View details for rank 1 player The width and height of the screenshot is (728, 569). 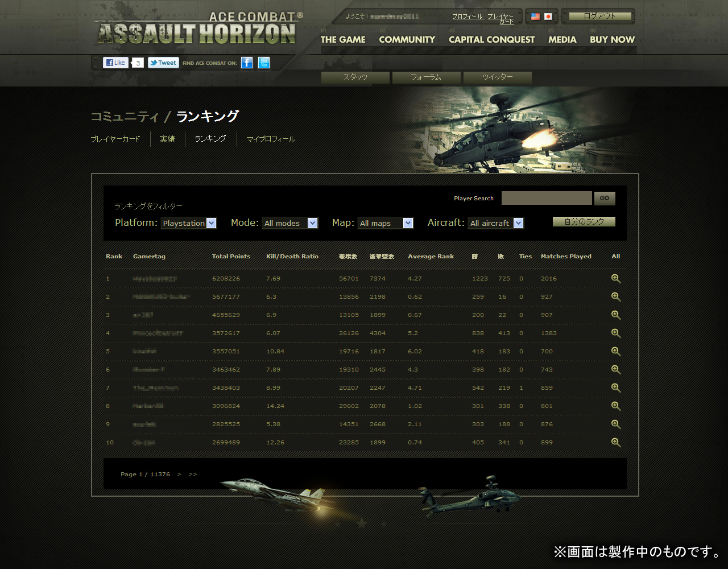(x=616, y=279)
